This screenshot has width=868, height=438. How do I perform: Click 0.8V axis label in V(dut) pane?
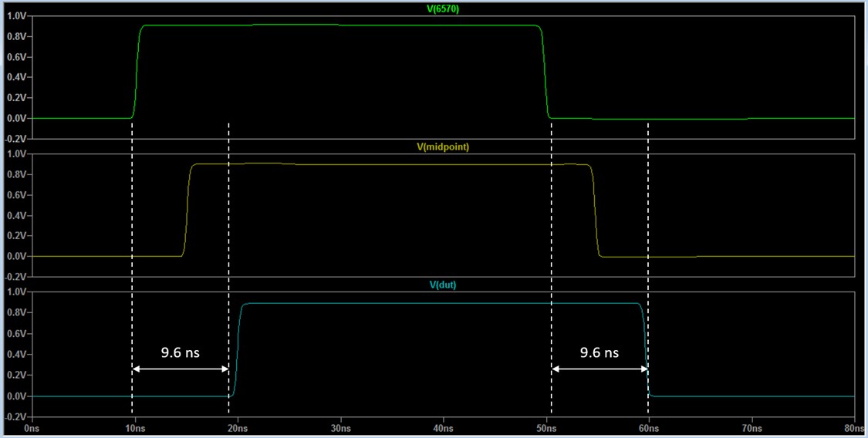(x=15, y=313)
